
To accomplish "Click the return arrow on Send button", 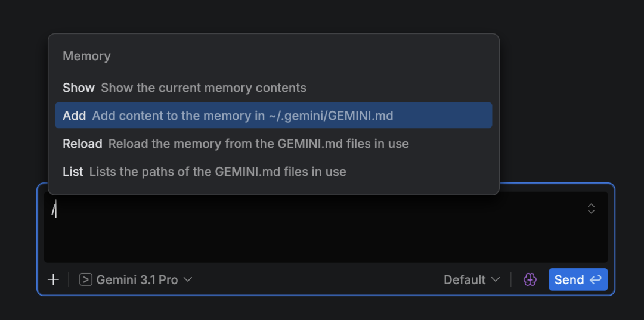I will coord(595,279).
